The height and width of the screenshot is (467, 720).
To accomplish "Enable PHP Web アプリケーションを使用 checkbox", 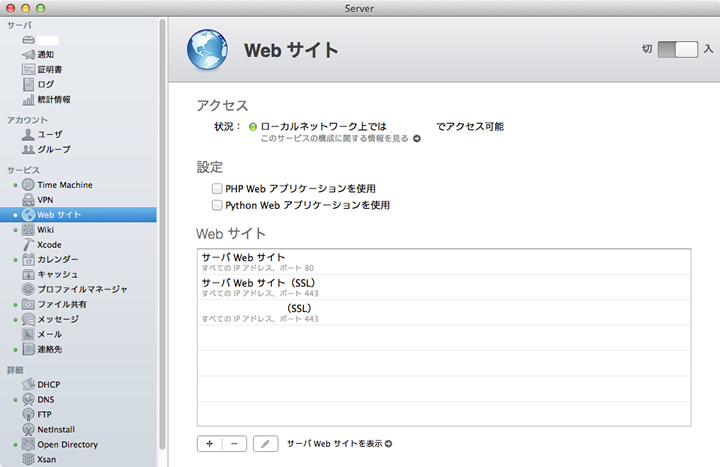I will [217, 188].
